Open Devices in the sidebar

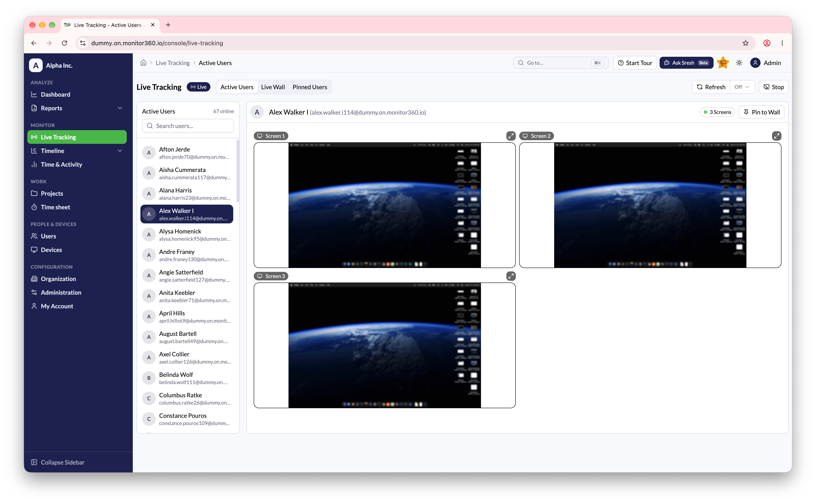pyautogui.click(x=77, y=250)
